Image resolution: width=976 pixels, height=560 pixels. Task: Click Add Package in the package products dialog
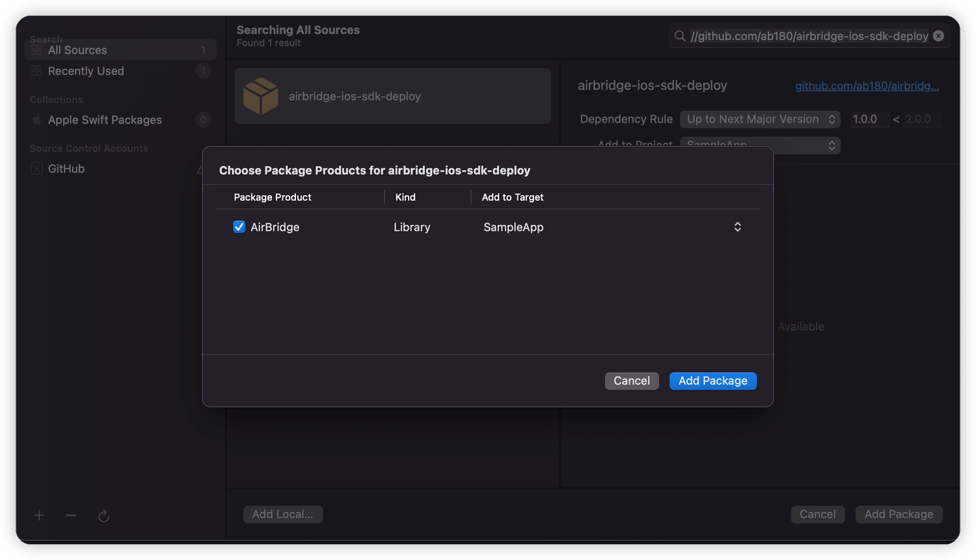pyautogui.click(x=712, y=381)
